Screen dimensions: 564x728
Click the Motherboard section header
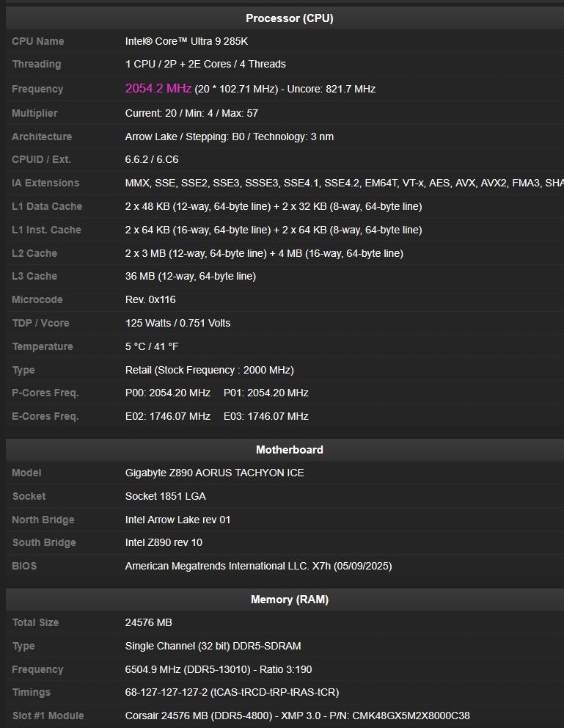click(x=289, y=450)
